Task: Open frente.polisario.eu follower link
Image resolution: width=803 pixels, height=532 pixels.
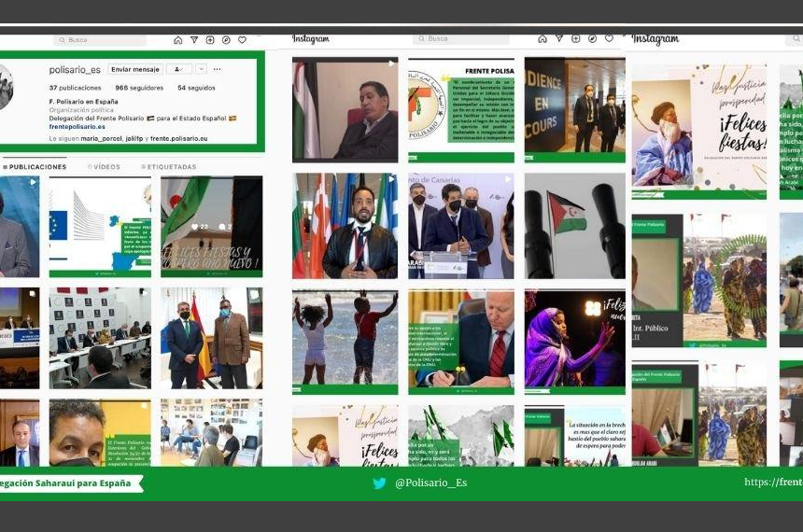Action: coord(178,139)
